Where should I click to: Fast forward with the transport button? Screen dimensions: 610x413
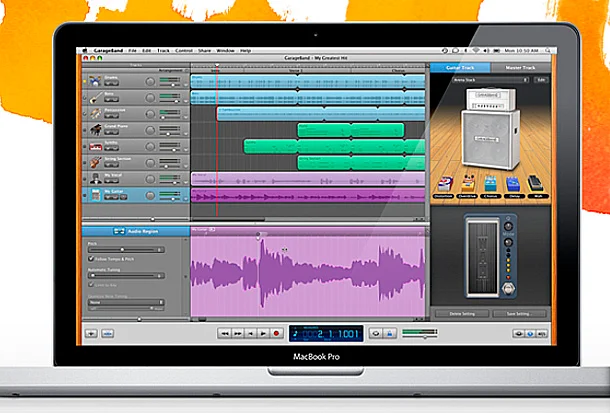237,333
